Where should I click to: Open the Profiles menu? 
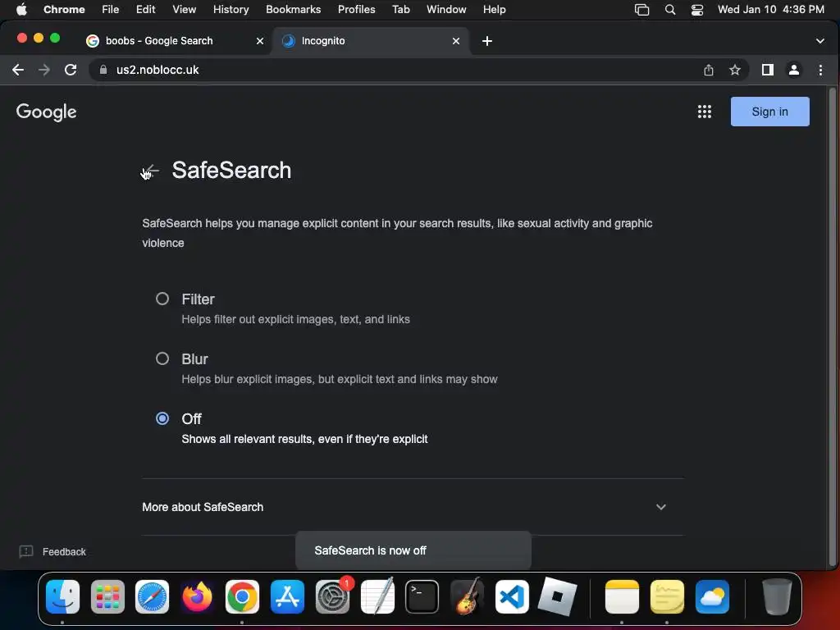pyautogui.click(x=356, y=10)
